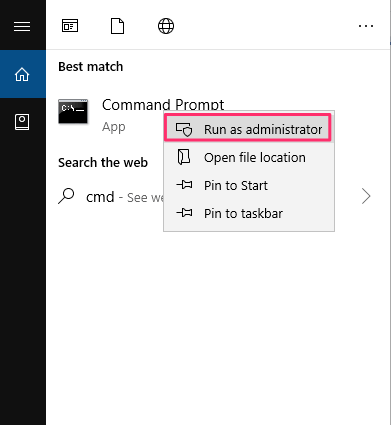
Task: Click the folder icon for Open file location
Action: coord(184,157)
